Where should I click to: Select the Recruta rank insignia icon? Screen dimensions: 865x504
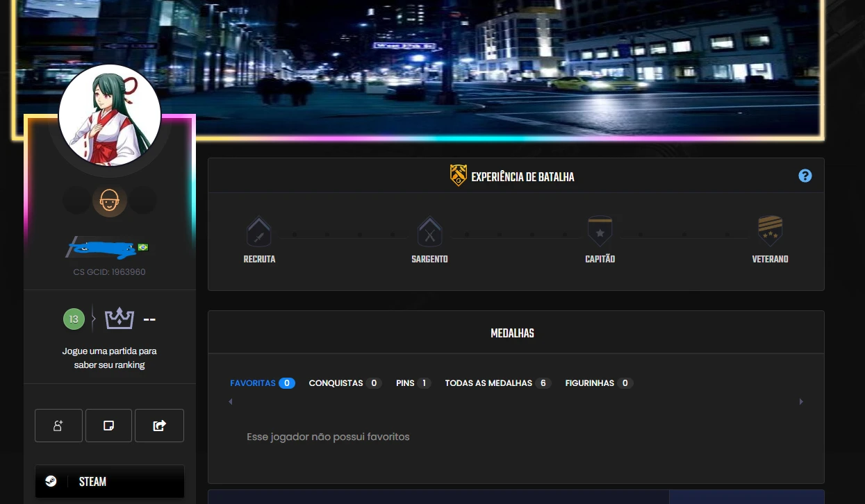(258, 230)
